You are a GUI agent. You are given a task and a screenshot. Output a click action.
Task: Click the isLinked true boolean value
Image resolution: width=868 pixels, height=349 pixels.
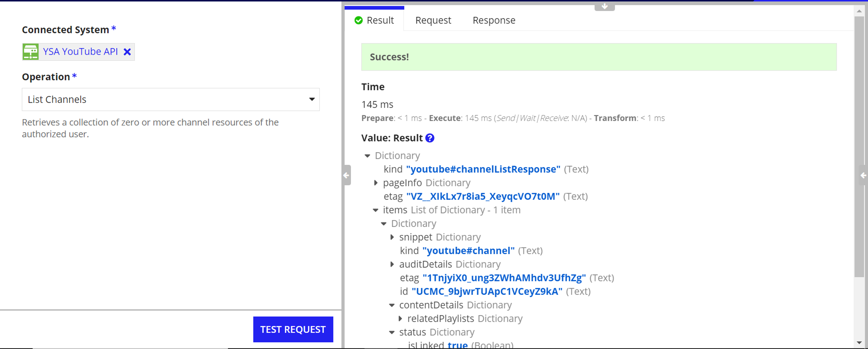tap(457, 345)
